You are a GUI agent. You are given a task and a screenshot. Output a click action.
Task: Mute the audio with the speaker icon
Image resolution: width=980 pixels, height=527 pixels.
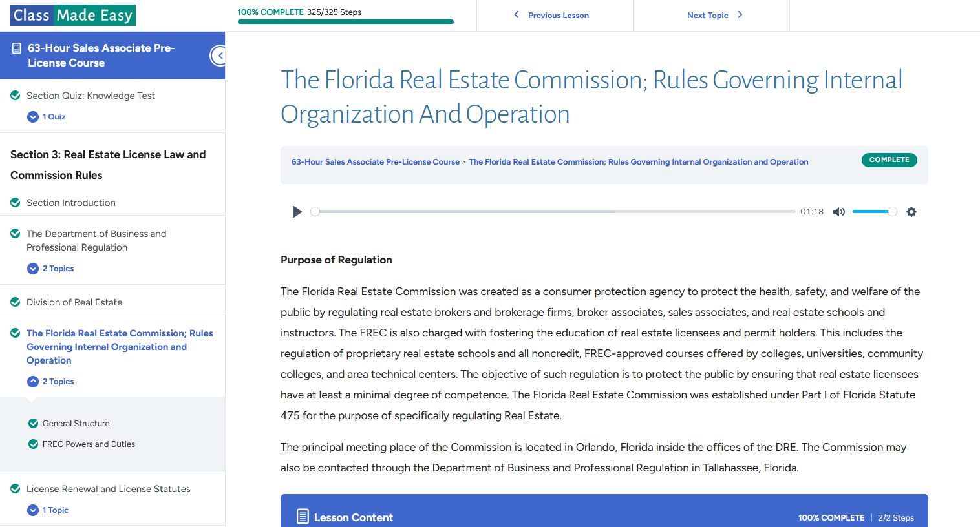839,212
